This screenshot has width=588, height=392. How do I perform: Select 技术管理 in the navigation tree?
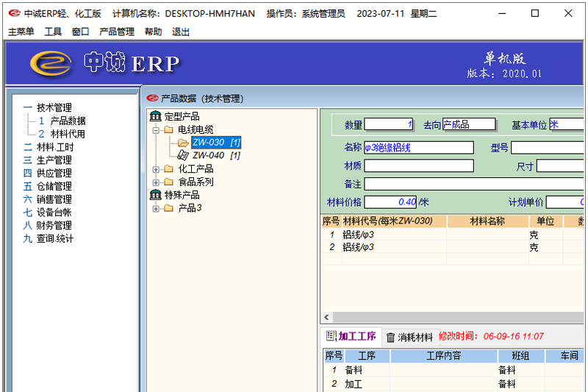pos(54,107)
